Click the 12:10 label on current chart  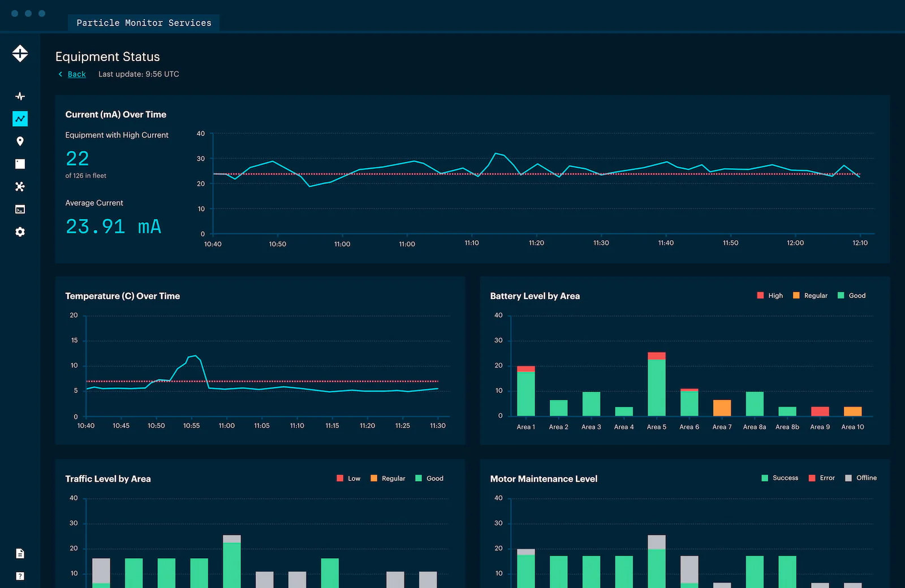[x=860, y=243]
